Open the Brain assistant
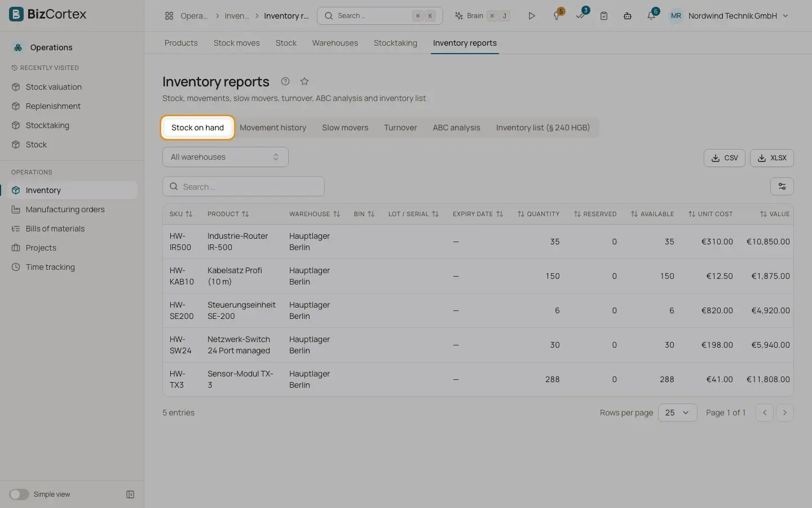The height and width of the screenshot is (508, 812). pyautogui.click(x=482, y=16)
